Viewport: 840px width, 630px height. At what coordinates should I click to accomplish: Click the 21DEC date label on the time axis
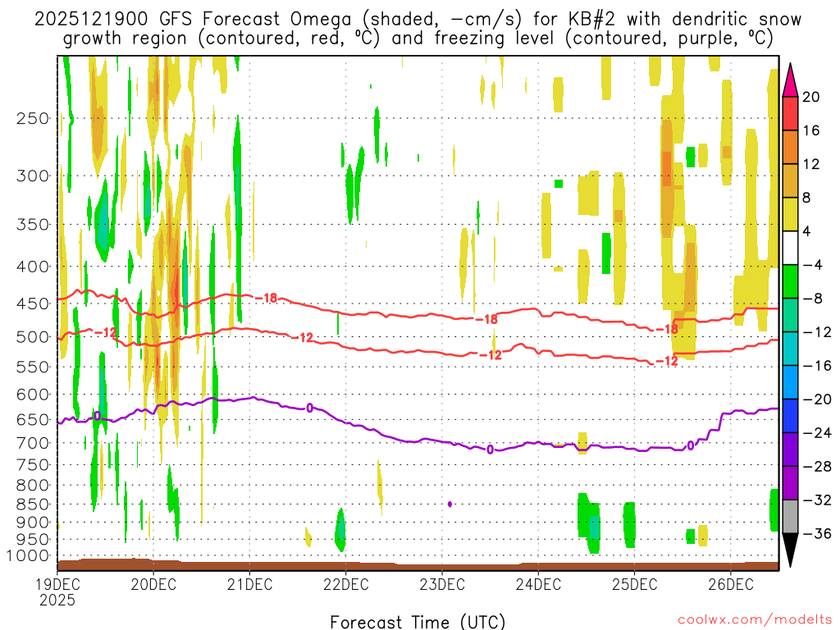[249, 584]
